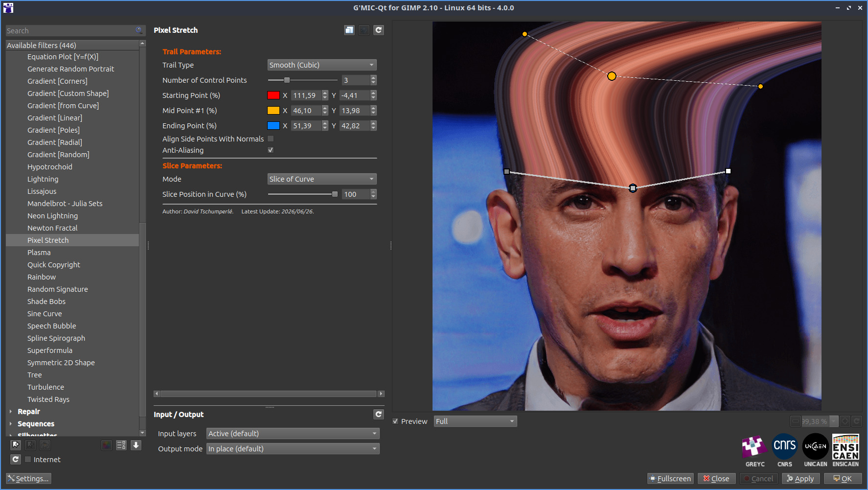Viewport: 868px width, 490px height.
Task: Click the Fullscreen button
Action: [670, 479]
